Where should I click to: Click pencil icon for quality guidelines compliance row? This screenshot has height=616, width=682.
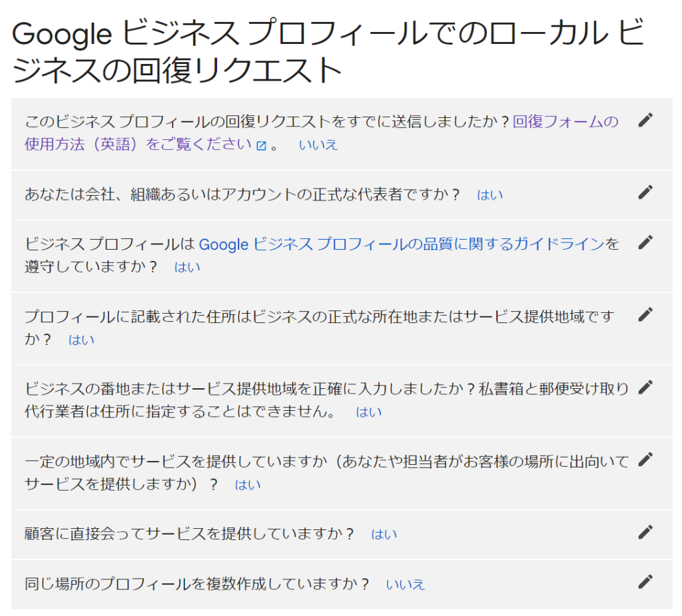[645, 242]
